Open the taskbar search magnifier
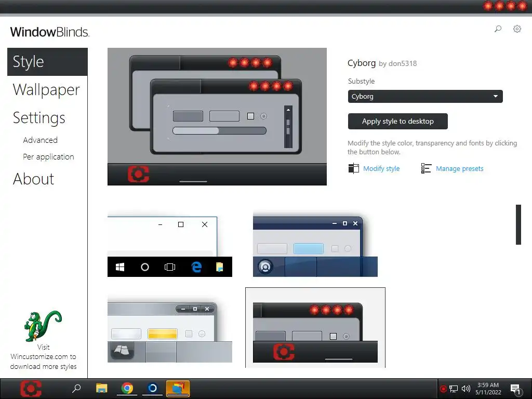Viewport: 532px width, 399px height. (76, 388)
